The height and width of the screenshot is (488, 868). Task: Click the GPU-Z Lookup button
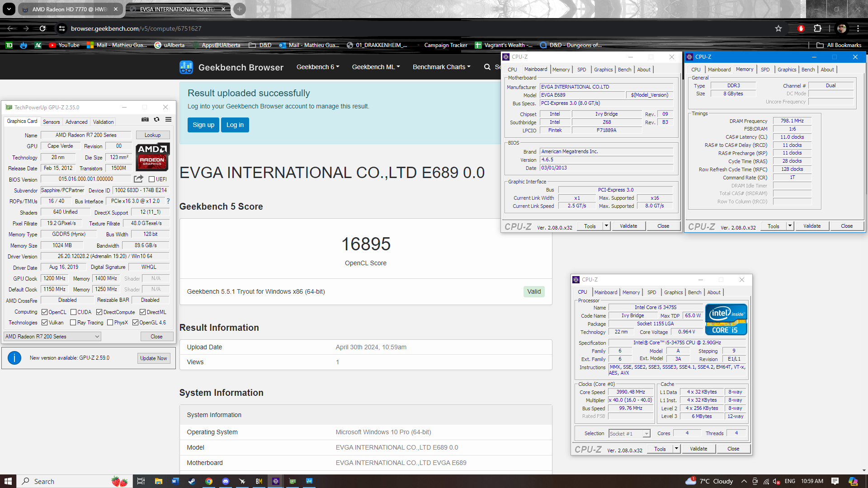[x=152, y=135]
